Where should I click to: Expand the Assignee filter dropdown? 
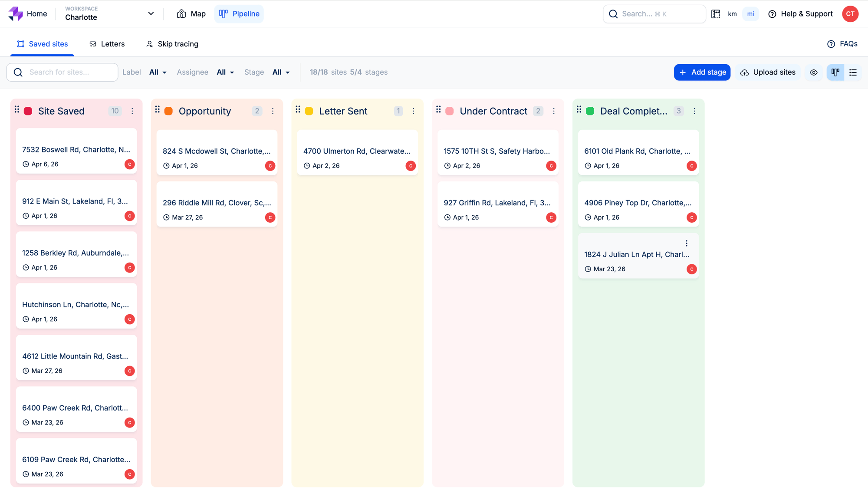pos(225,72)
